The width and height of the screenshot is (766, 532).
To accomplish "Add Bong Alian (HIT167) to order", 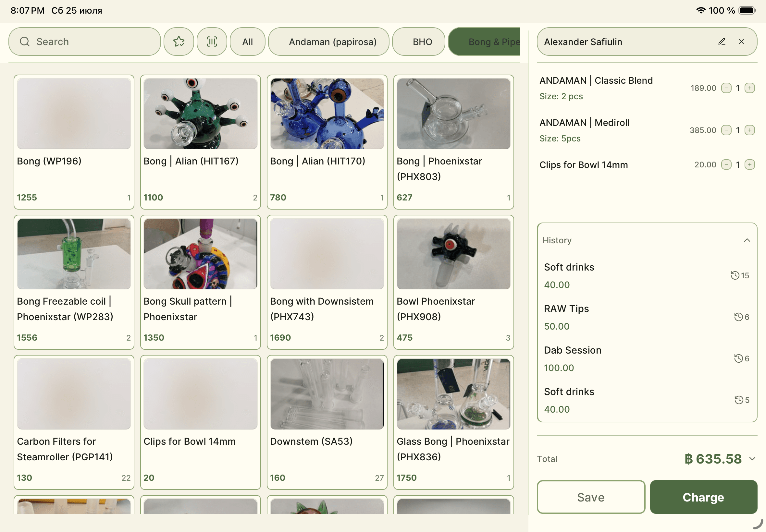I will click(x=200, y=142).
